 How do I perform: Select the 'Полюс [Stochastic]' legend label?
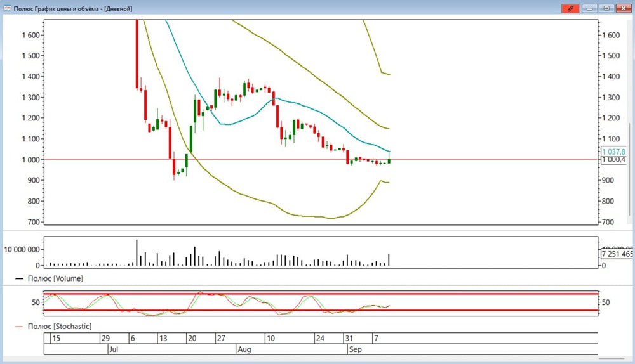point(60,327)
